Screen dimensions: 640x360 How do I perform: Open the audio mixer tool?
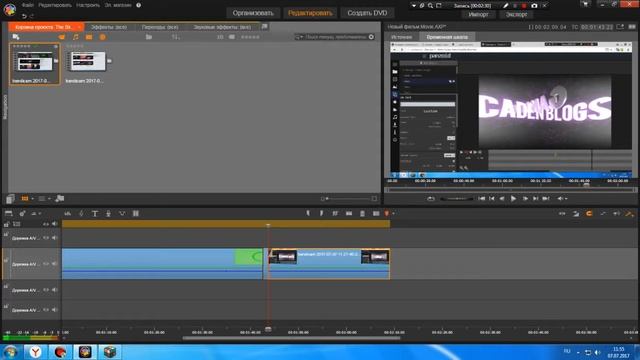coord(68,213)
